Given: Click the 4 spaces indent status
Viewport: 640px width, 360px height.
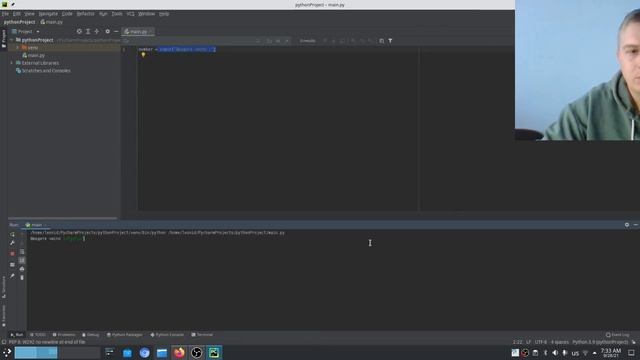Looking at the screenshot, I should click(x=560, y=342).
